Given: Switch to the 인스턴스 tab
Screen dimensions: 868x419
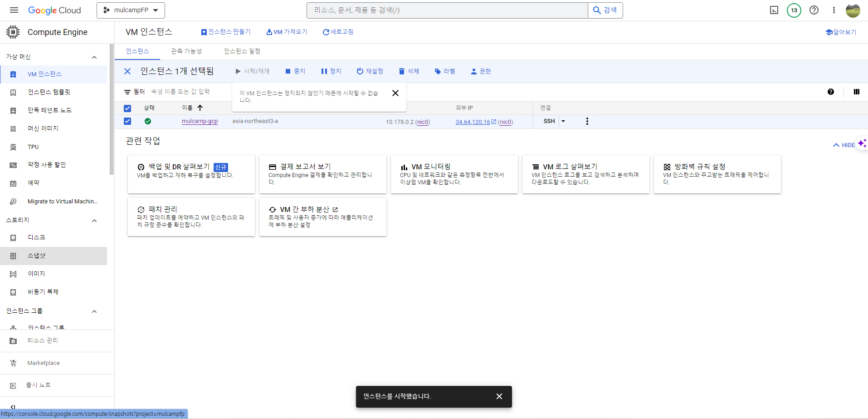Looking at the screenshot, I should 137,51.
